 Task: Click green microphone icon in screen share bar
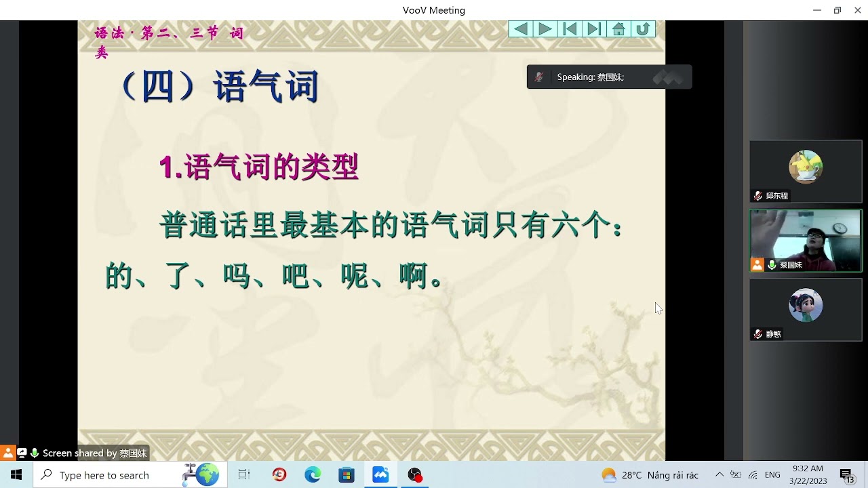tap(34, 453)
